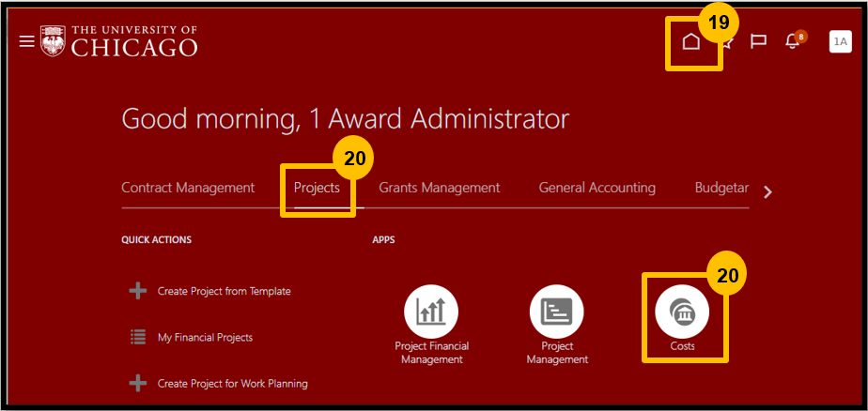The width and height of the screenshot is (868, 411).
Task: Click the plus icon beside Create Project from Template
Action: (138, 291)
